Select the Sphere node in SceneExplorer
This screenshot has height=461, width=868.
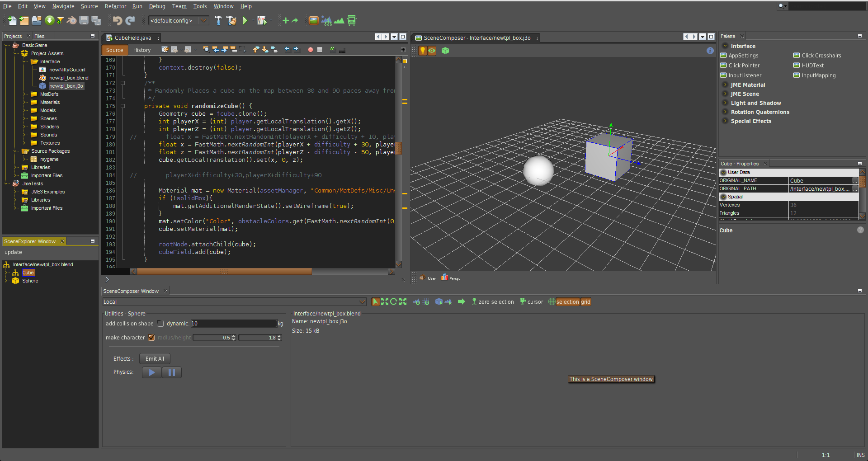[30, 281]
